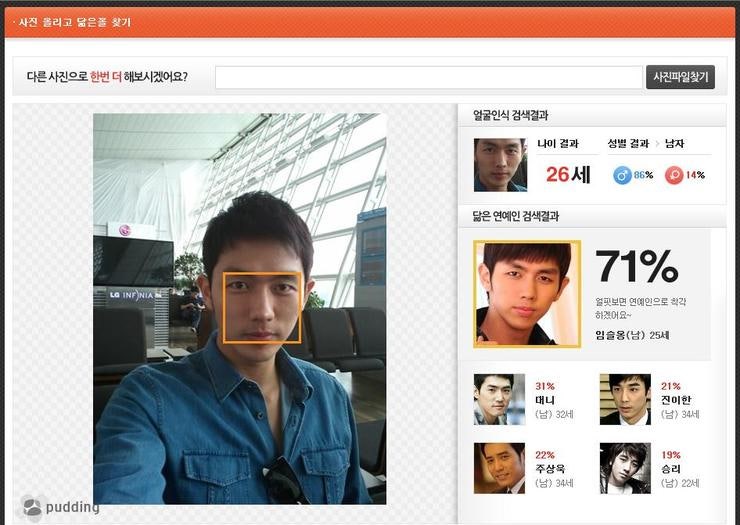Click the 주상욱 name text
The width and height of the screenshot is (740, 525).
[x=550, y=468]
